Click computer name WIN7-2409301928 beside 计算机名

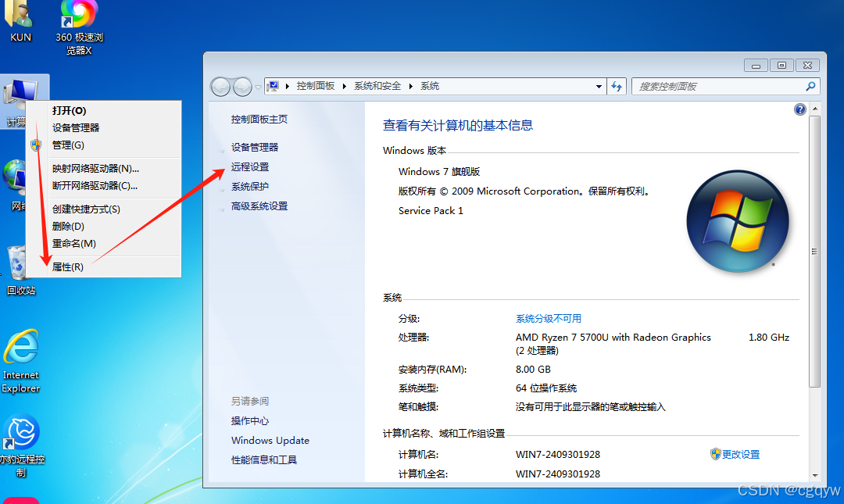pos(558,455)
